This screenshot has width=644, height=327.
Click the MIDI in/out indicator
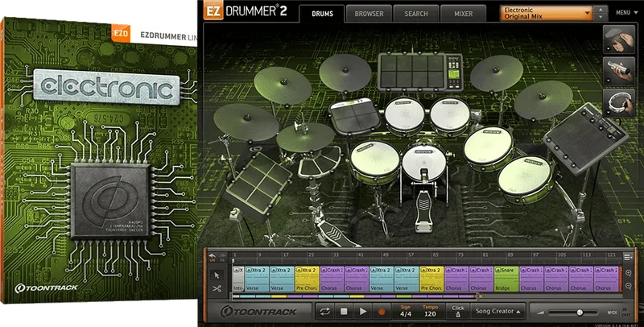(618, 313)
